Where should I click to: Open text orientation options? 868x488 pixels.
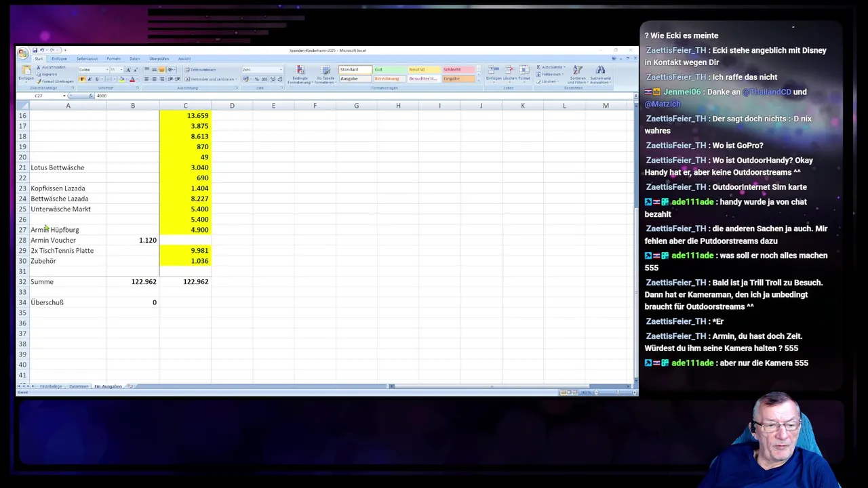pos(172,70)
